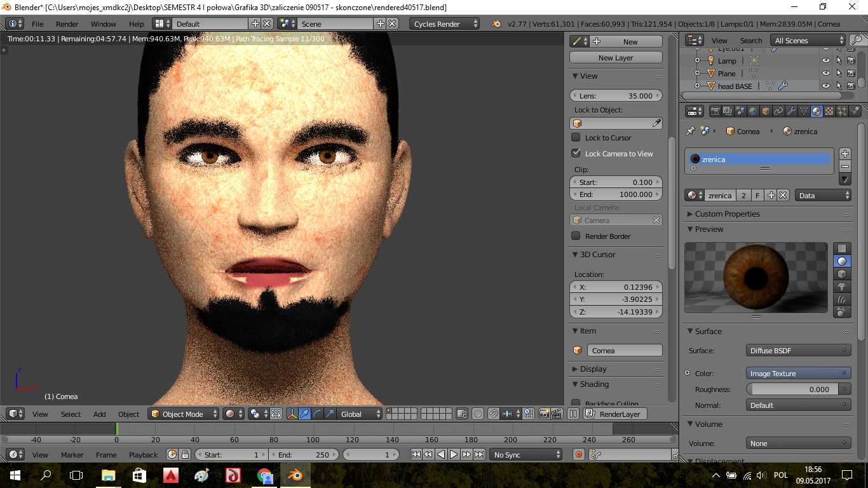The height and width of the screenshot is (488, 868).
Task: Click the outliner filter magnifier icon
Action: tap(856, 40)
